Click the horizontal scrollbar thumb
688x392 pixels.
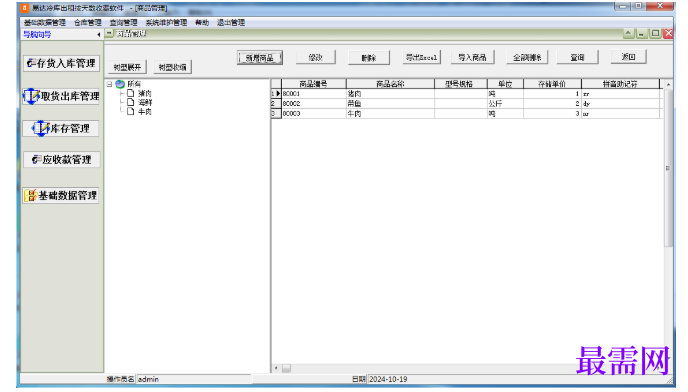pyautogui.click(x=286, y=368)
